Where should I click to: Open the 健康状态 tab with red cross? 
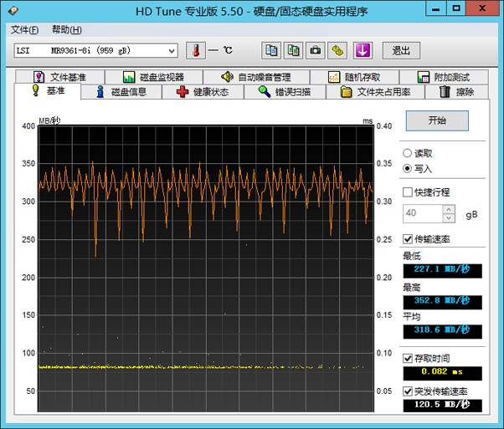203,92
